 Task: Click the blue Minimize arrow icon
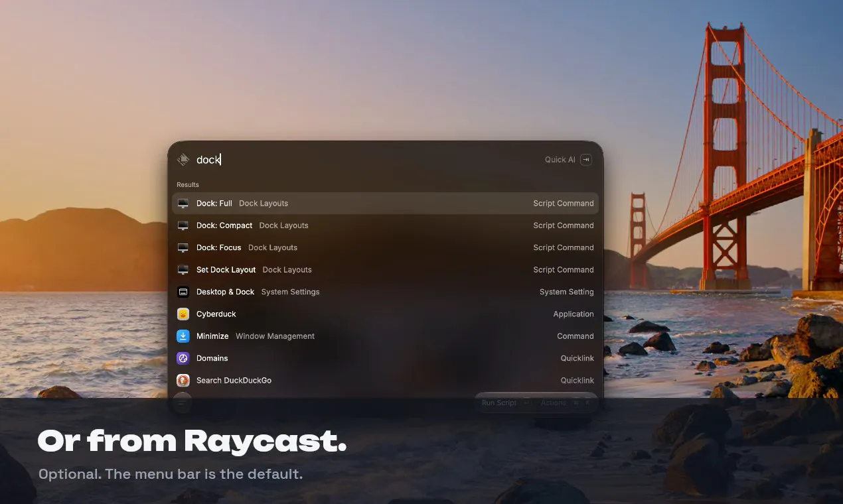point(183,336)
